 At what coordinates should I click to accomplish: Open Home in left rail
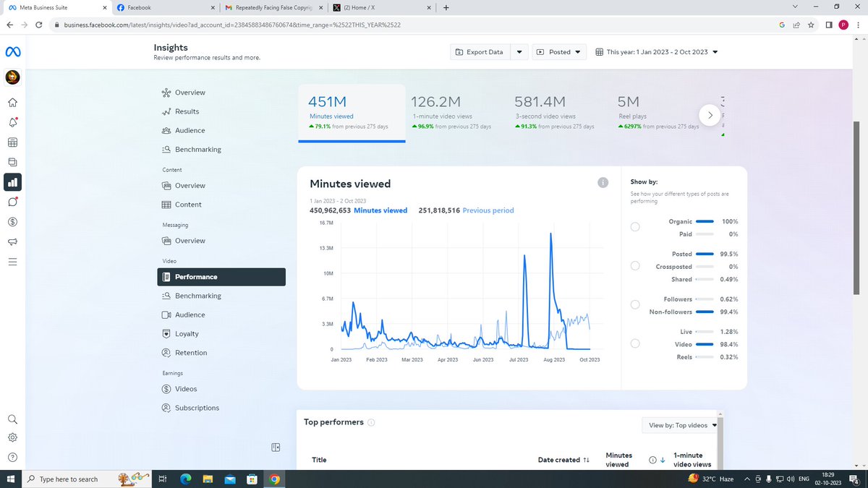12,103
